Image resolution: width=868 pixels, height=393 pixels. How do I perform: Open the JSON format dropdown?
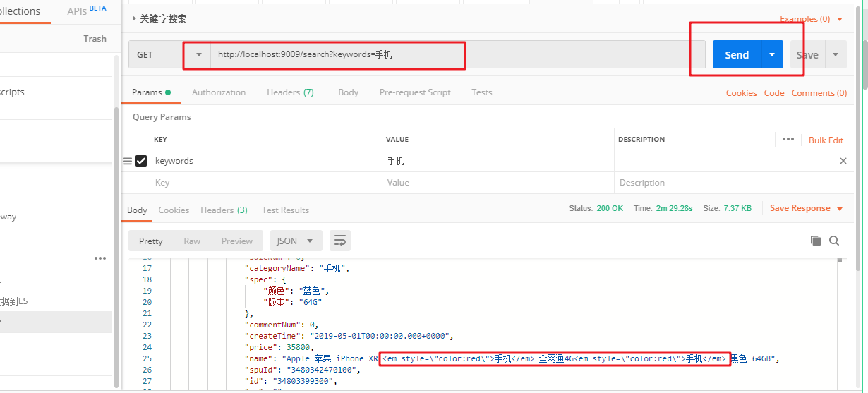point(296,241)
